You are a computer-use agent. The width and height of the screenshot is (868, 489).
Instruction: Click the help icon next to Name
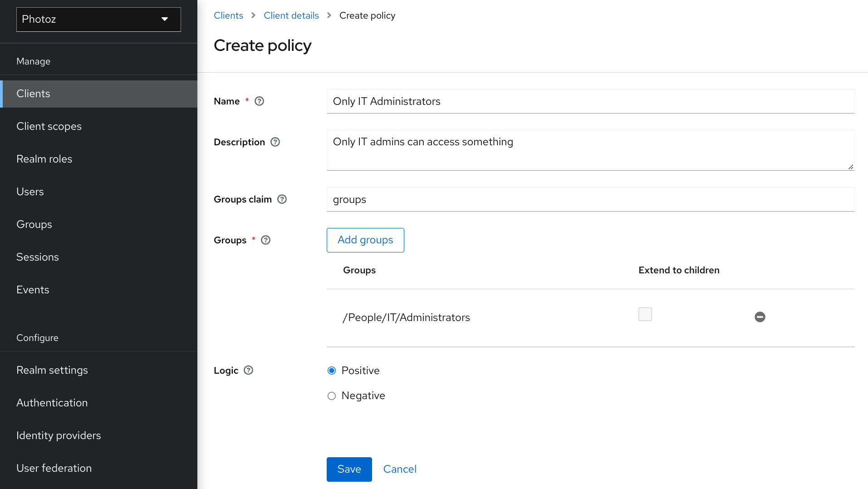tap(259, 101)
